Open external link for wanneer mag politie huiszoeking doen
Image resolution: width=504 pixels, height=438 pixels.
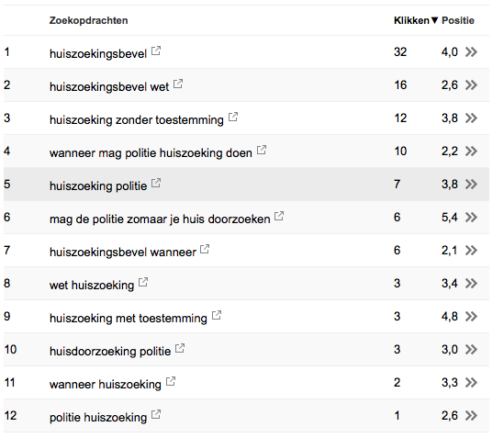262,150
